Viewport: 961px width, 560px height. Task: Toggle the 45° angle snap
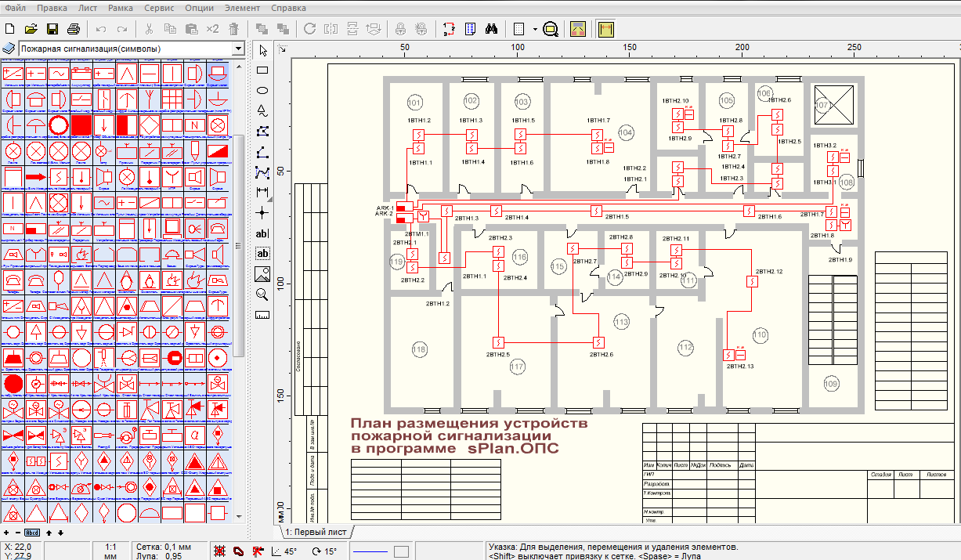coord(284,551)
